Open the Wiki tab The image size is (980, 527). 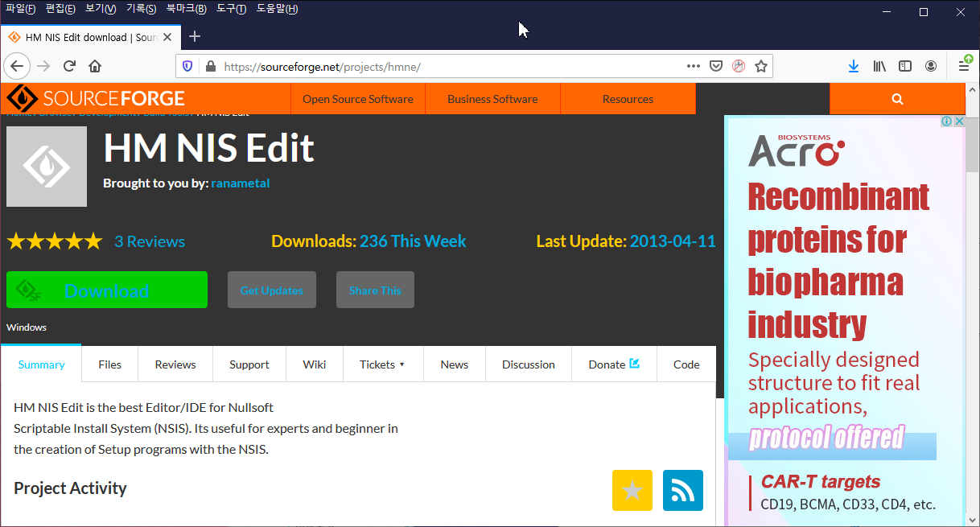tap(315, 364)
